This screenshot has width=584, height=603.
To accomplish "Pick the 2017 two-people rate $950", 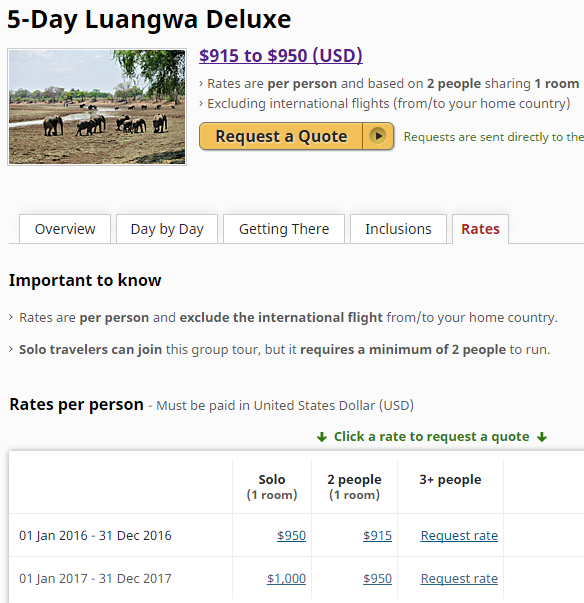I will pos(377,578).
